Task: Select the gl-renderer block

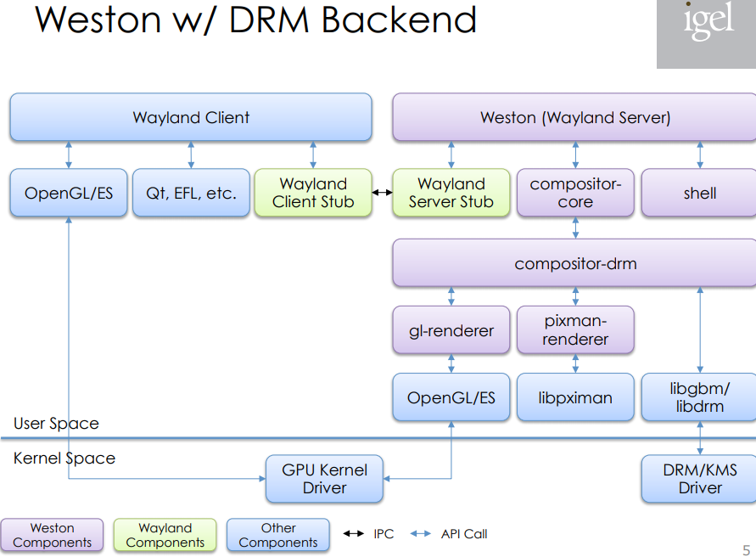Action: (451, 329)
